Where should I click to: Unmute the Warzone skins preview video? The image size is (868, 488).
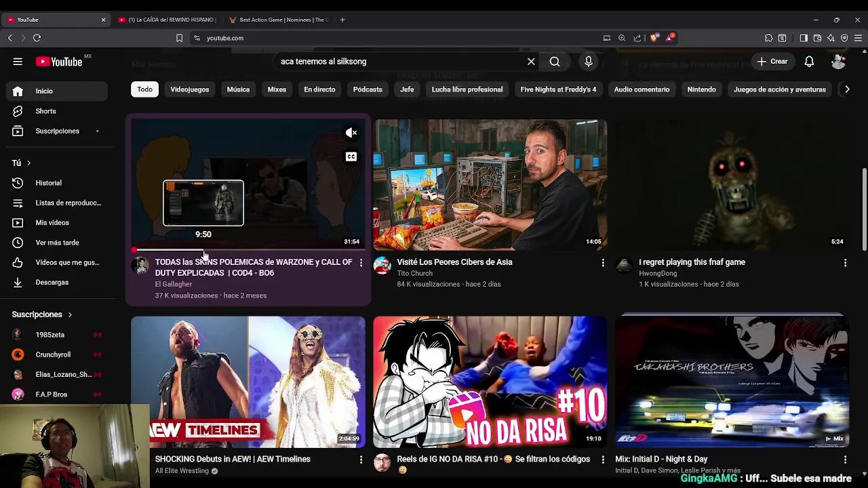point(351,133)
